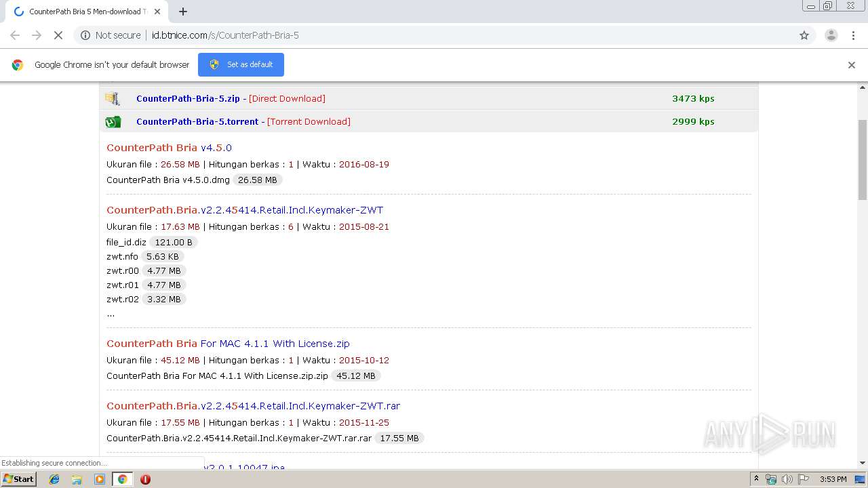This screenshot has height=488, width=868.
Task: Open the first CounterPath.Bria.v2.2.45414.Retail.Incl.Keymaker-ZWT result
Action: click(x=245, y=210)
